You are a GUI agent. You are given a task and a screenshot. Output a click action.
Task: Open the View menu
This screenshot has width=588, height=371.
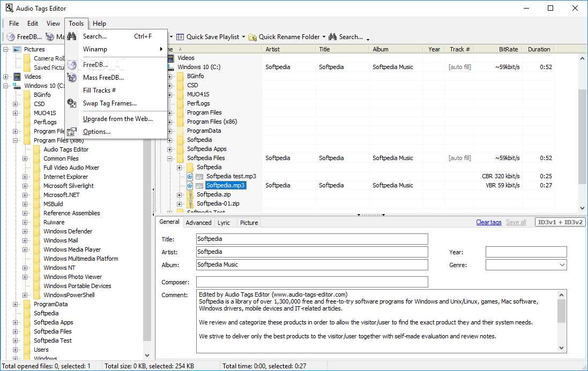pos(53,23)
